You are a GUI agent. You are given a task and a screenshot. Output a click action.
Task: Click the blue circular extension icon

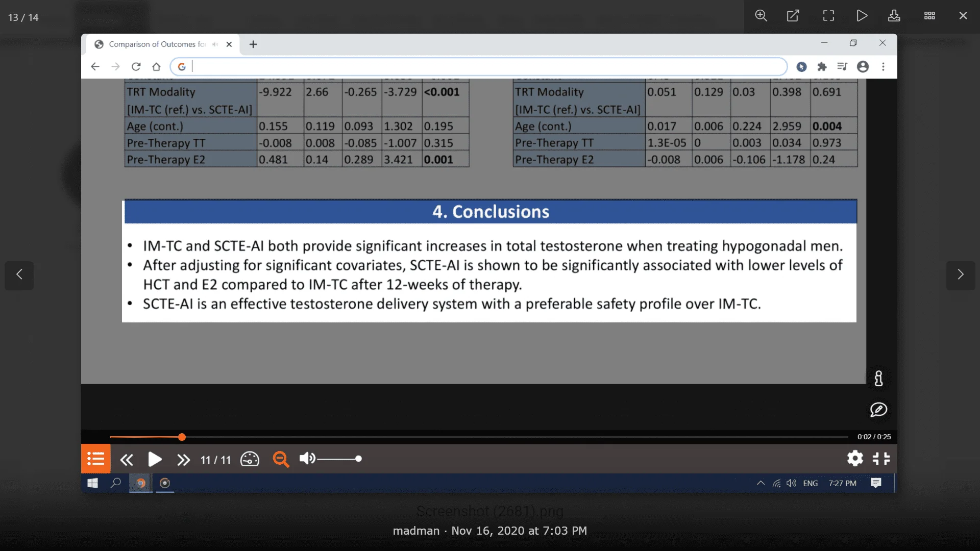pos(801,67)
